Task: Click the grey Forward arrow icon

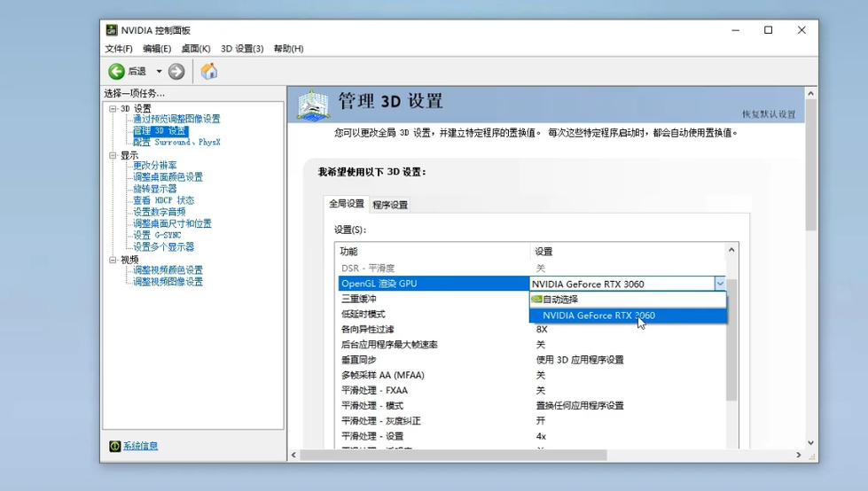Action: pyautogui.click(x=176, y=72)
